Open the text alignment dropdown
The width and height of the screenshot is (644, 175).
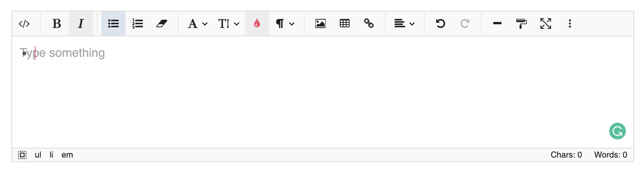[404, 23]
